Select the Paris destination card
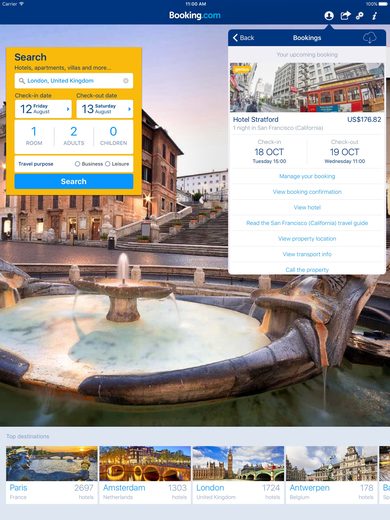The image size is (390, 520). [x=52, y=475]
